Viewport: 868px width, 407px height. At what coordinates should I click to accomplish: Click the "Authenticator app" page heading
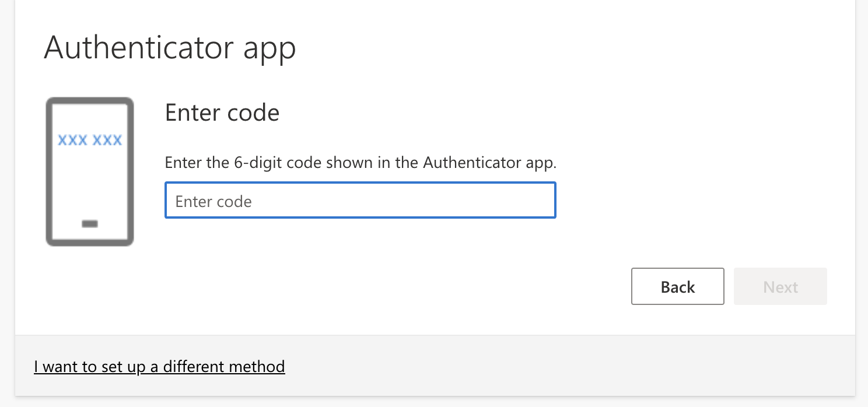click(x=170, y=47)
